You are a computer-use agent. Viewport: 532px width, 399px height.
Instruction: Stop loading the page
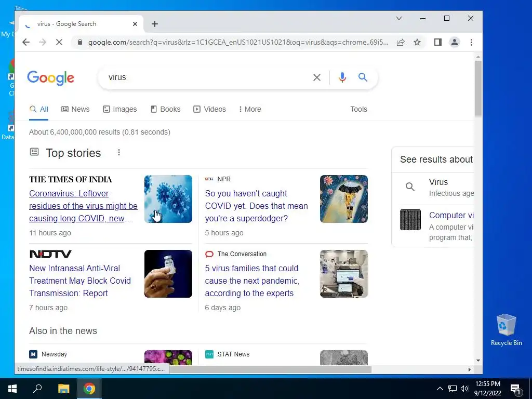coord(59,43)
